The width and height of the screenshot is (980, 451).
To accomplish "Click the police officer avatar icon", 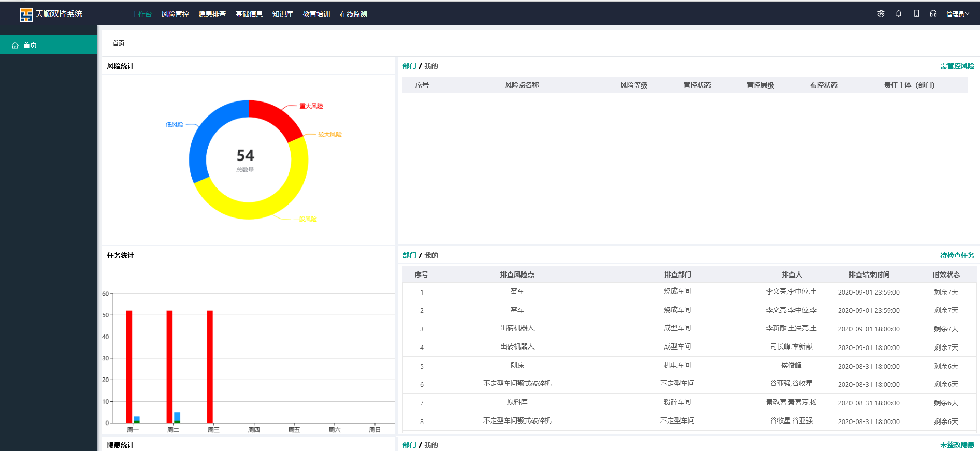I will point(881,14).
